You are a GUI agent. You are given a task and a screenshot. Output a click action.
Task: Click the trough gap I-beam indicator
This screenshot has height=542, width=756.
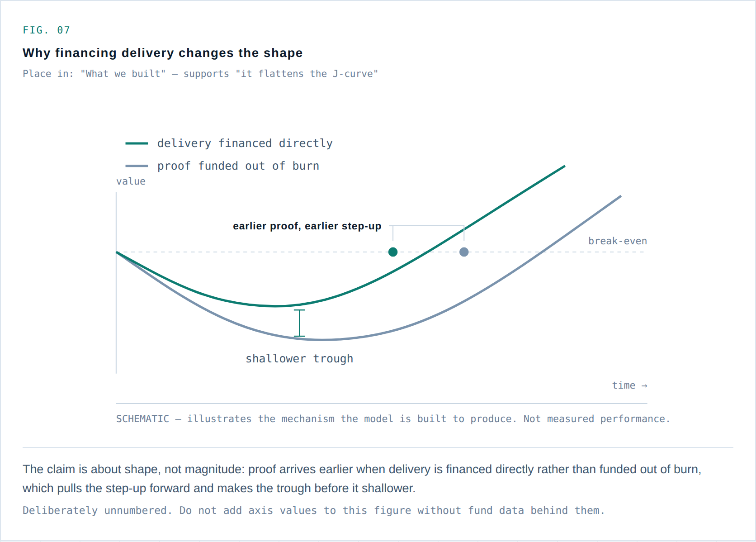pyautogui.click(x=299, y=323)
